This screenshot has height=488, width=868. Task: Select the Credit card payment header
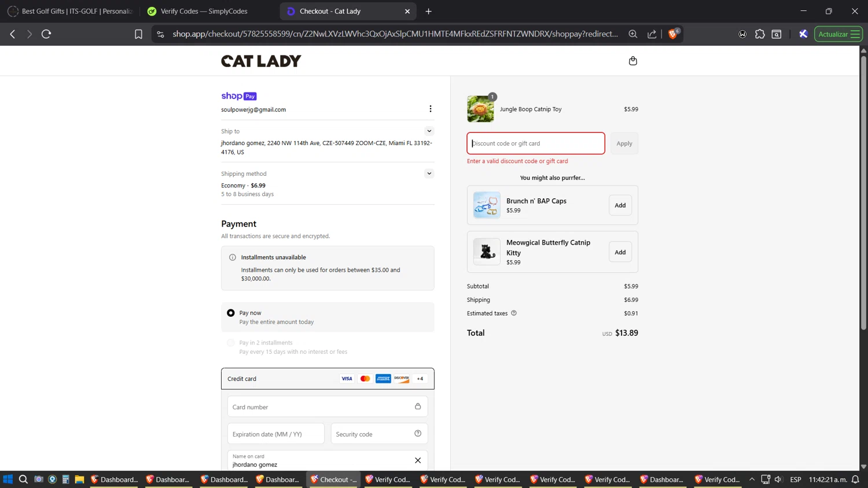[328, 379]
